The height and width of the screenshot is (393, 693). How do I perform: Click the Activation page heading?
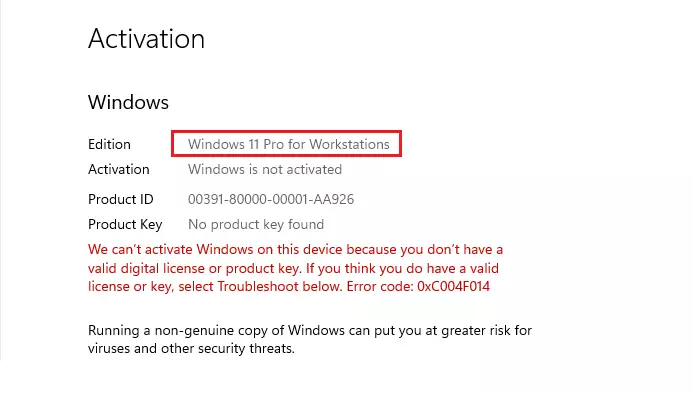pyautogui.click(x=146, y=39)
